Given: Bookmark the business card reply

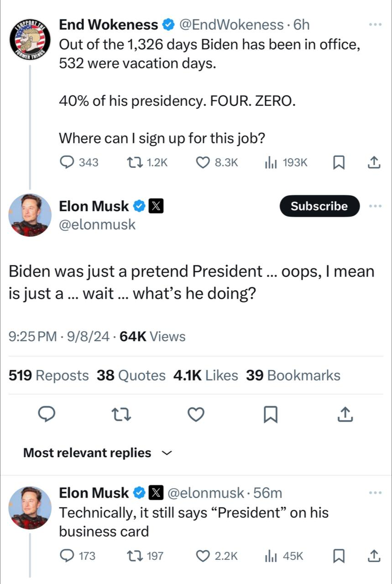Looking at the screenshot, I should pos(339,556).
